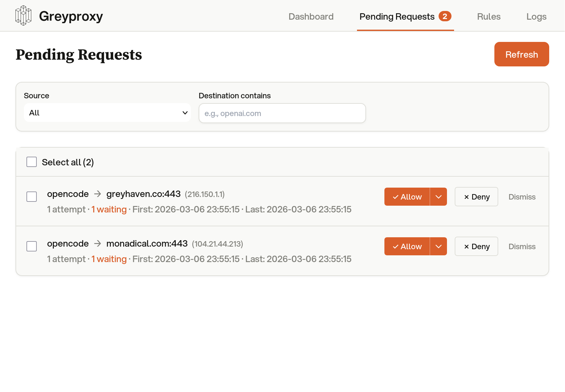Switch to the Dashboard tab
Screen dimensions: 565x392
(x=311, y=16)
